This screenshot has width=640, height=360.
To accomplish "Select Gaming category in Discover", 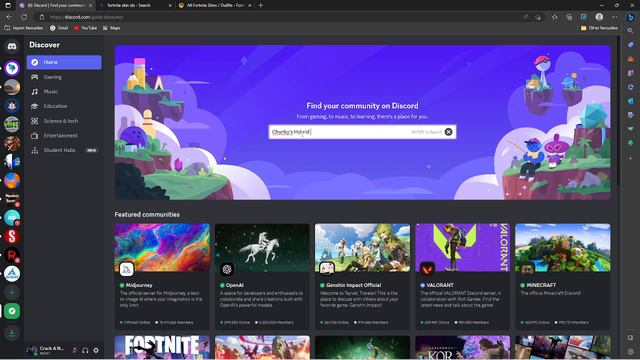I will 64,77.
